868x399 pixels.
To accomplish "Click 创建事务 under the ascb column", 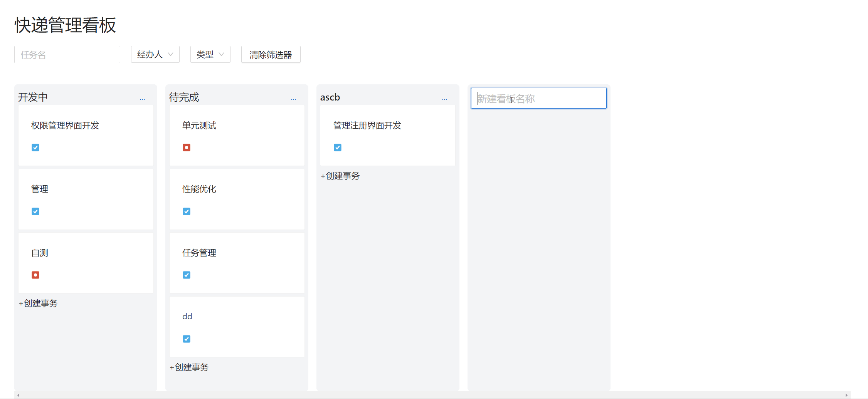I will click(x=340, y=176).
